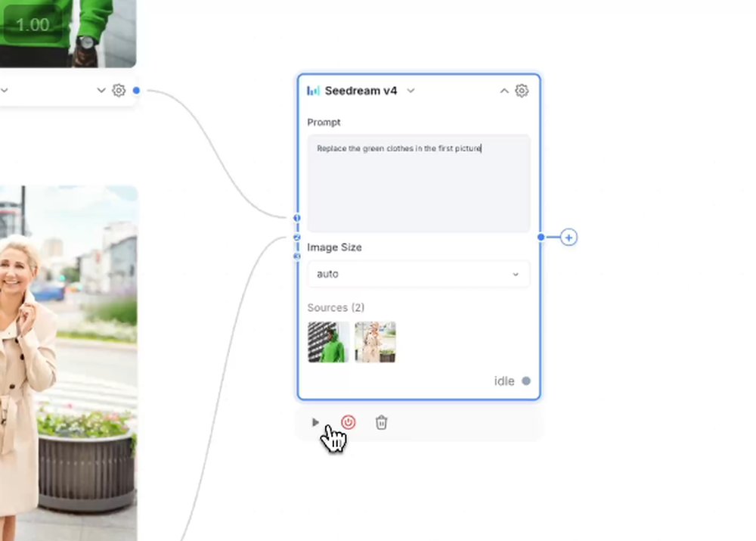Click the red power icon below the node
This screenshot has width=756, height=541.
click(x=348, y=422)
